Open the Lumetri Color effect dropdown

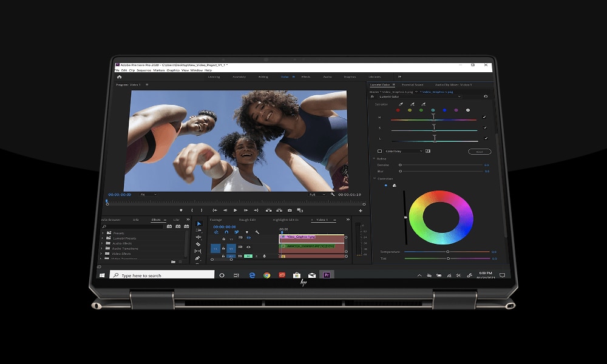pyautogui.click(x=419, y=96)
